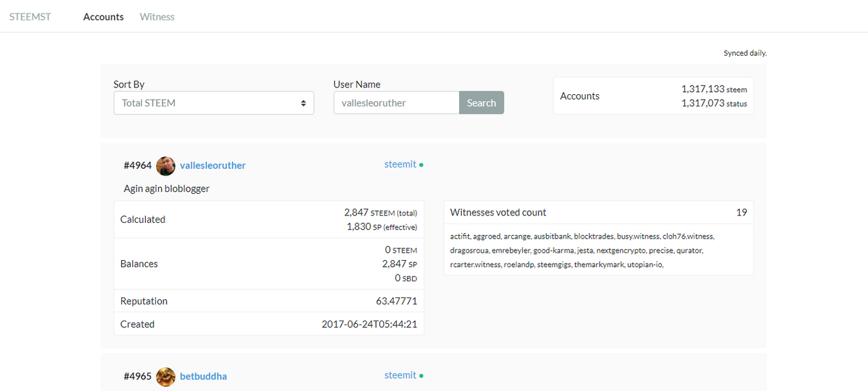Switch to the Witness tab
868x391 pixels.
pyautogui.click(x=157, y=17)
